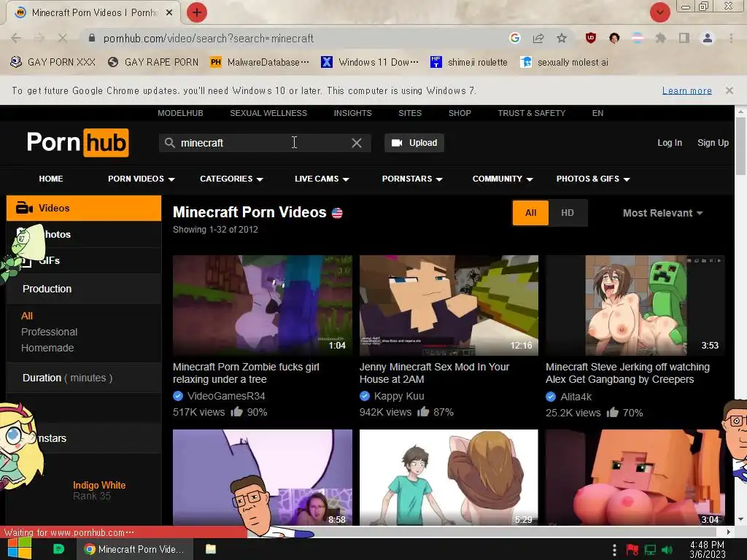Open the Alita4k uploader link

(x=576, y=397)
